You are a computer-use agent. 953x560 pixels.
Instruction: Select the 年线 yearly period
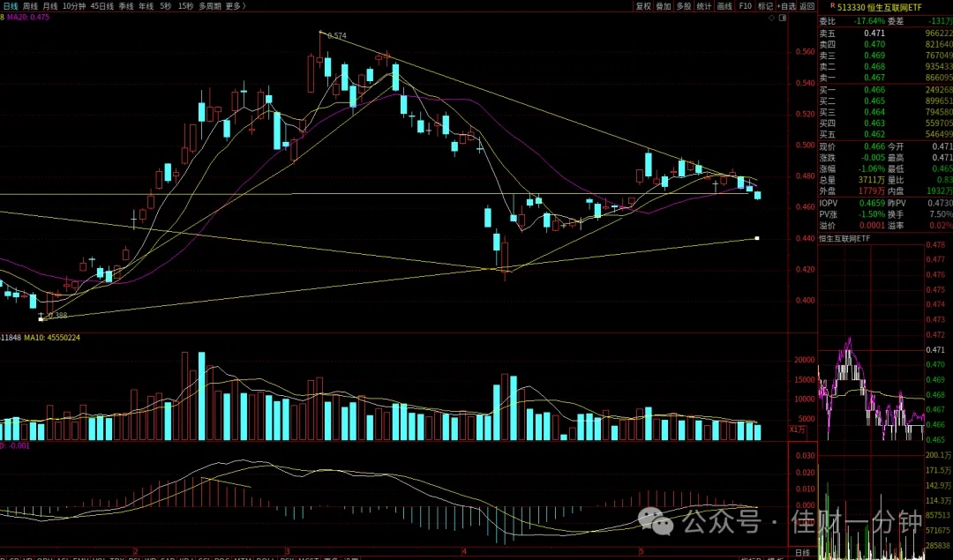click(146, 6)
